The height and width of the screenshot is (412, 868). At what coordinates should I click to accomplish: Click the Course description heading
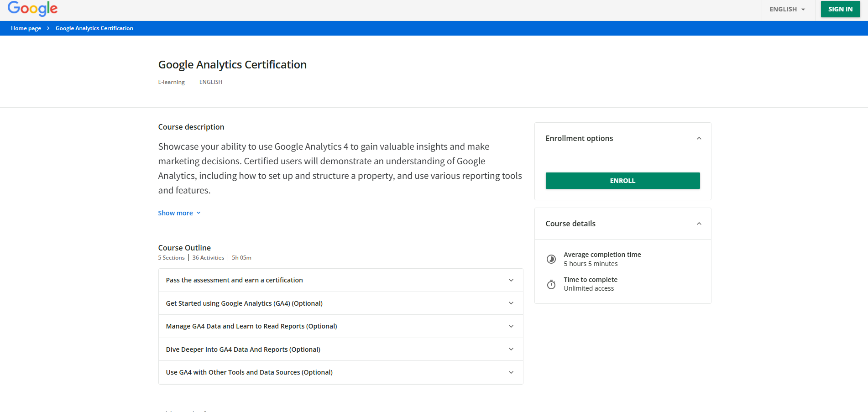[x=191, y=127]
